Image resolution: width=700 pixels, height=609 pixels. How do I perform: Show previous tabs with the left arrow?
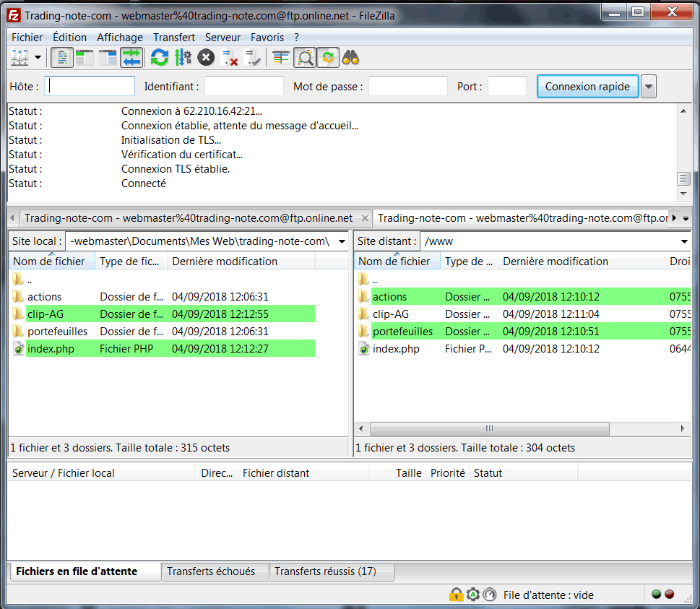pos(12,218)
